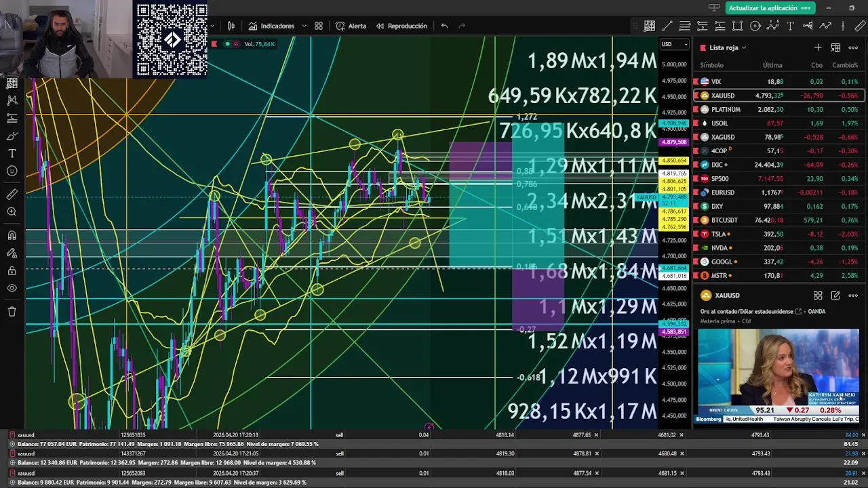Select the PLATINUM row in the watchlist
The height and width of the screenshot is (488, 868).
(778, 109)
